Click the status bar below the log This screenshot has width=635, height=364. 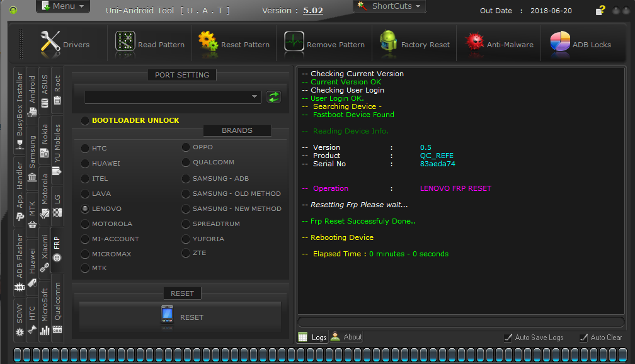click(461, 322)
